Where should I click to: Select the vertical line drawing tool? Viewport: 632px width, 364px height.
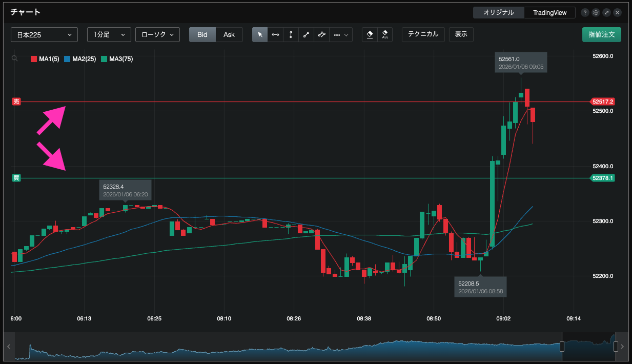point(291,35)
